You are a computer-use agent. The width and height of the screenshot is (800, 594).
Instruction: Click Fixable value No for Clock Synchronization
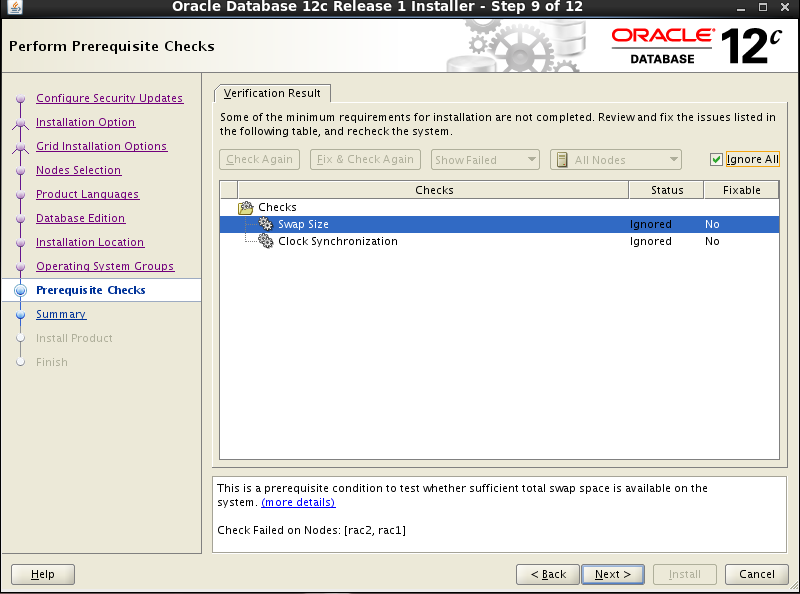[x=712, y=241]
